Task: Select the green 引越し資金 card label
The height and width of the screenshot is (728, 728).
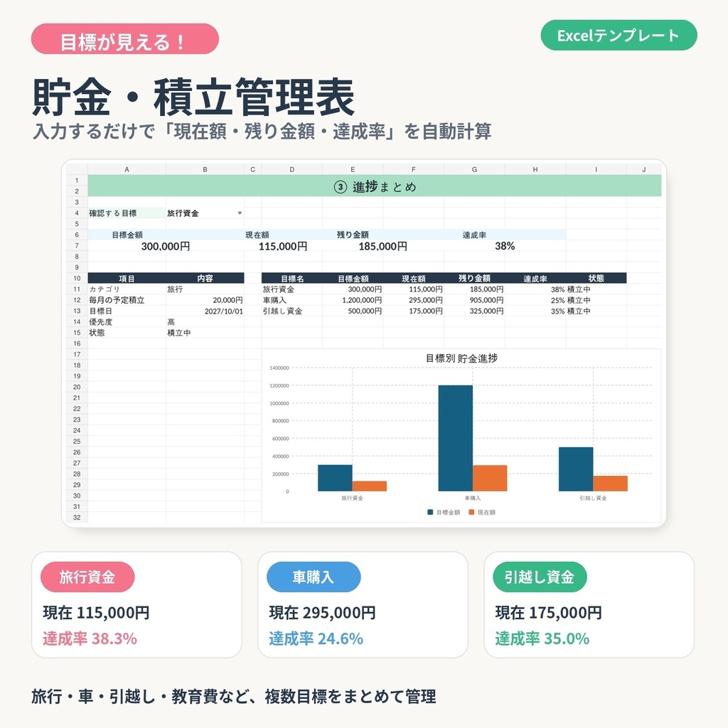Action: (x=540, y=577)
